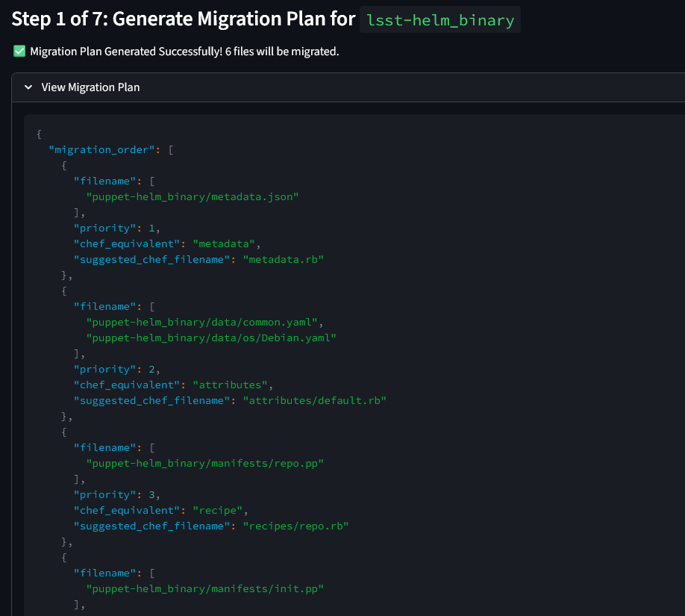
Task: Click the "attributes" chef_equivalent value
Action: point(231,385)
